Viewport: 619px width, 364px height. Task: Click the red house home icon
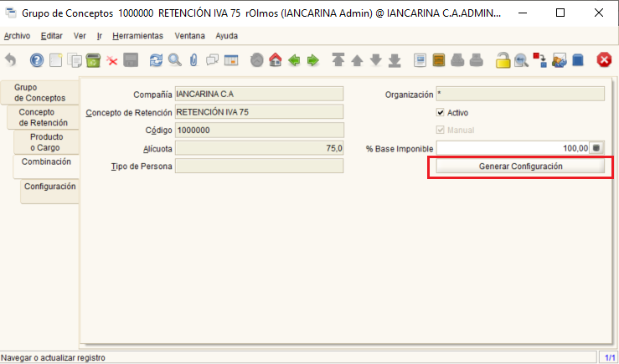[x=275, y=60]
